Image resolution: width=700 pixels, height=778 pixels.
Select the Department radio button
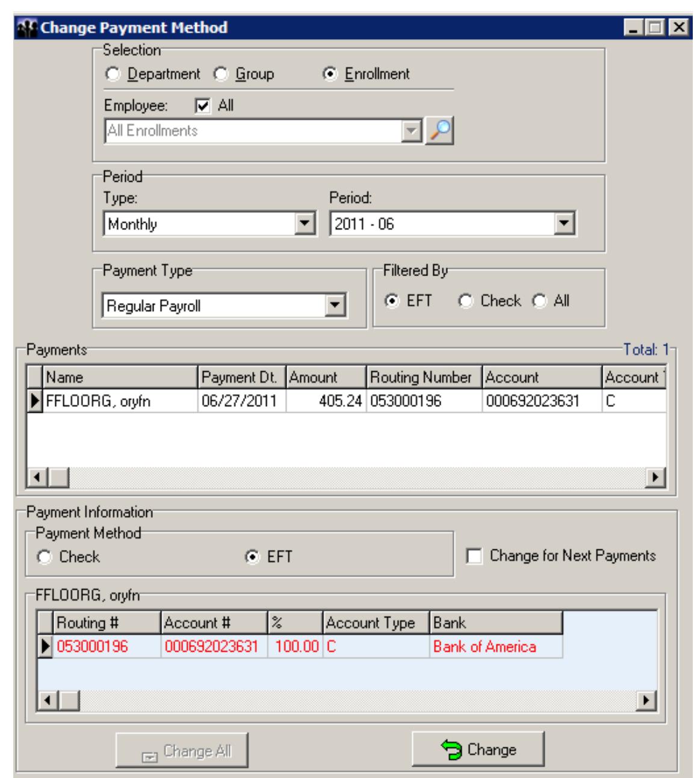[x=112, y=74]
